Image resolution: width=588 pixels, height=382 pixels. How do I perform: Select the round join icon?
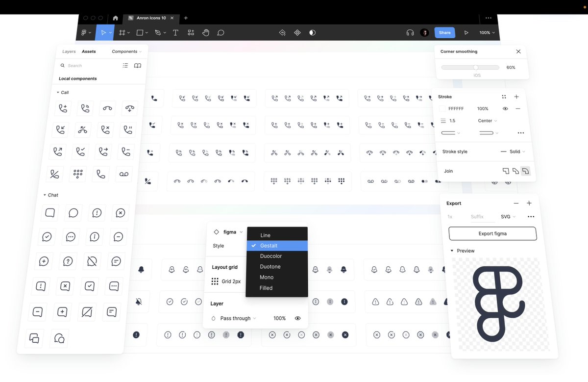tap(525, 171)
